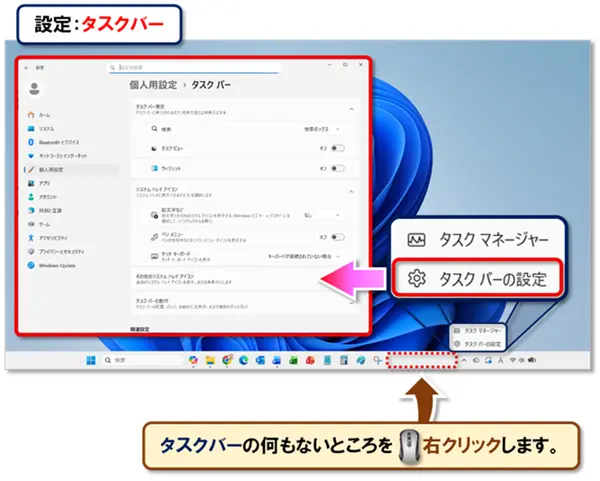Launch Microsoft Edge from the taskbar
Image resolution: width=600 pixels, height=481 pixels.
(x=244, y=360)
